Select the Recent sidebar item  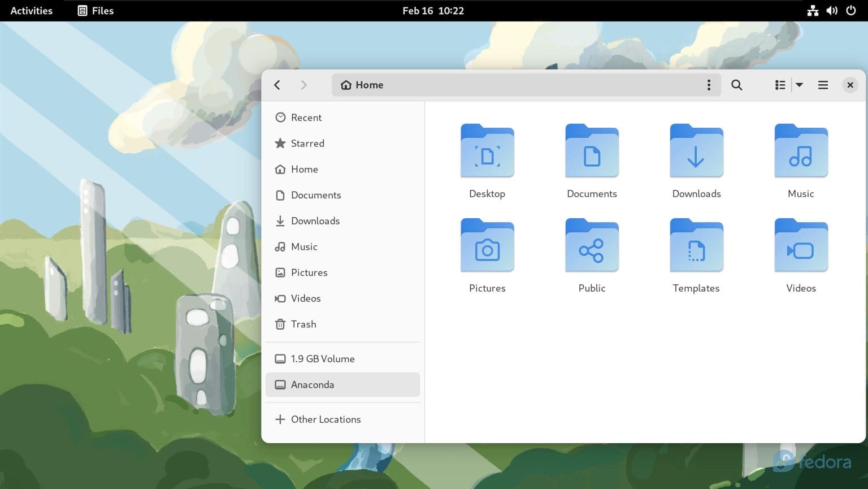(x=306, y=118)
